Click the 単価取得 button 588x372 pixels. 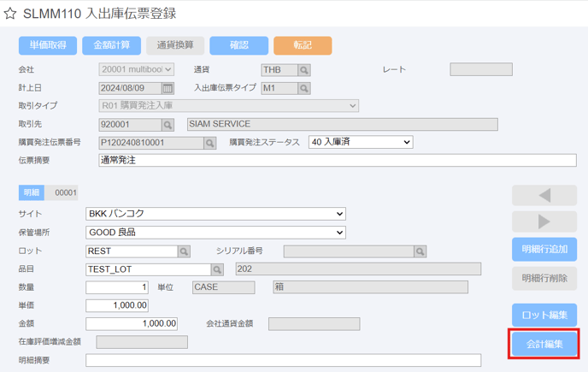(x=48, y=45)
